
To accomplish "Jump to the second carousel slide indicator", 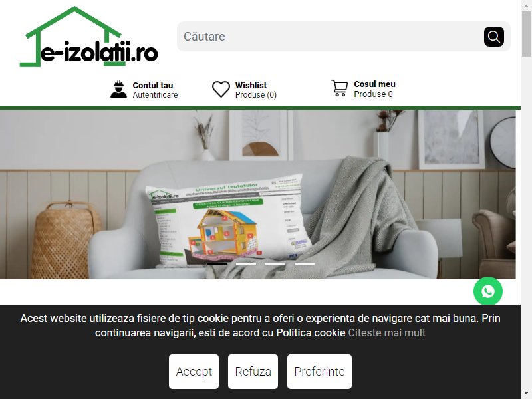I will tap(246, 263).
